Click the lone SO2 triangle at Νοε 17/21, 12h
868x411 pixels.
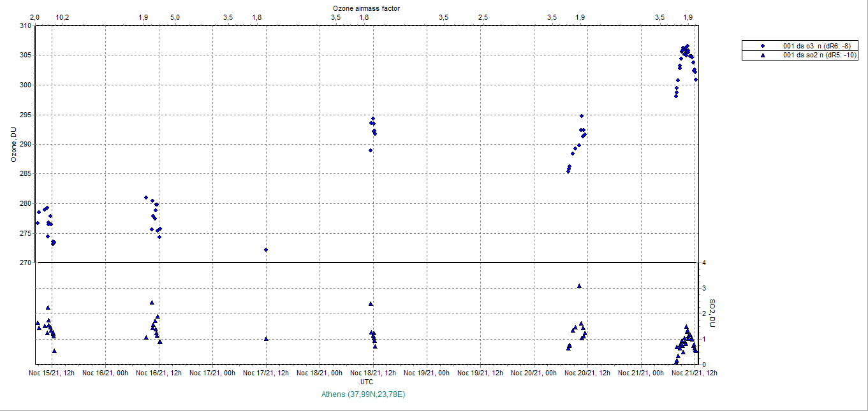point(266,339)
